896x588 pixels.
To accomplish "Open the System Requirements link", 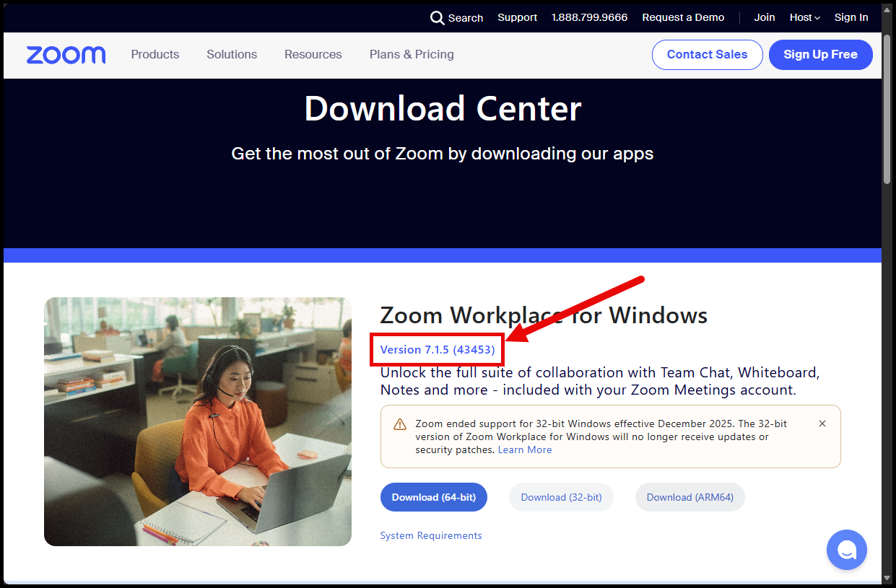I will click(x=431, y=535).
